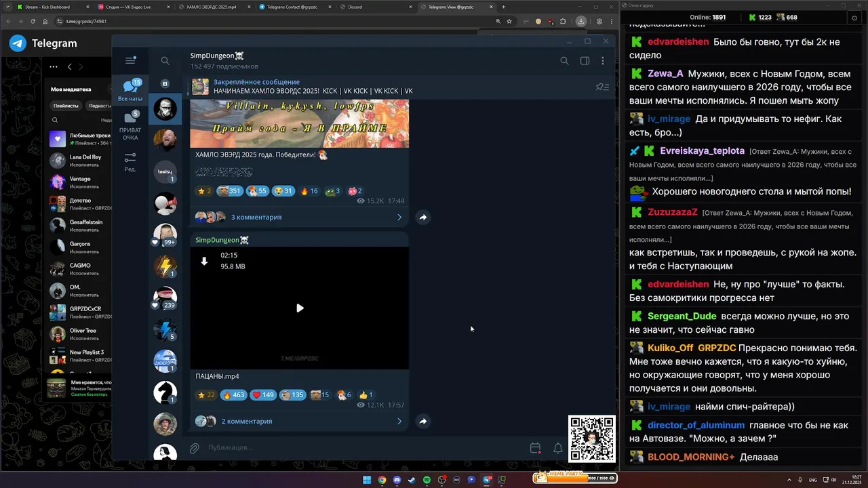Open 3 комментария thread

tap(256, 217)
